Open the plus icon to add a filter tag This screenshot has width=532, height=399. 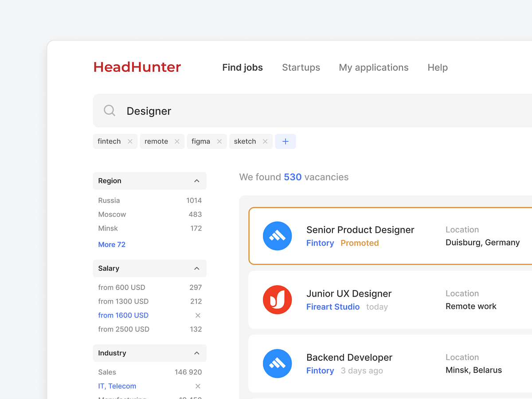pyautogui.click(x=286, y=141)
